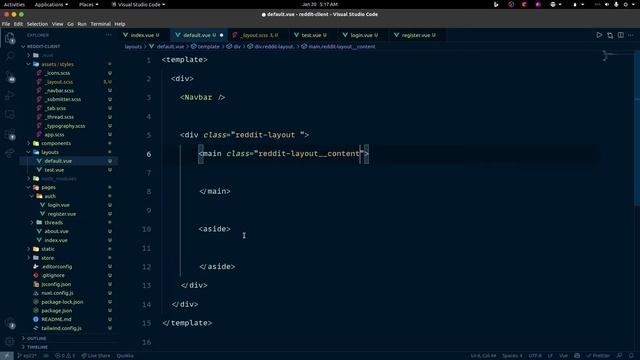Click the notifications bell in status bar
This screenshot has height=360, width=640.
[x=631, y=356]
